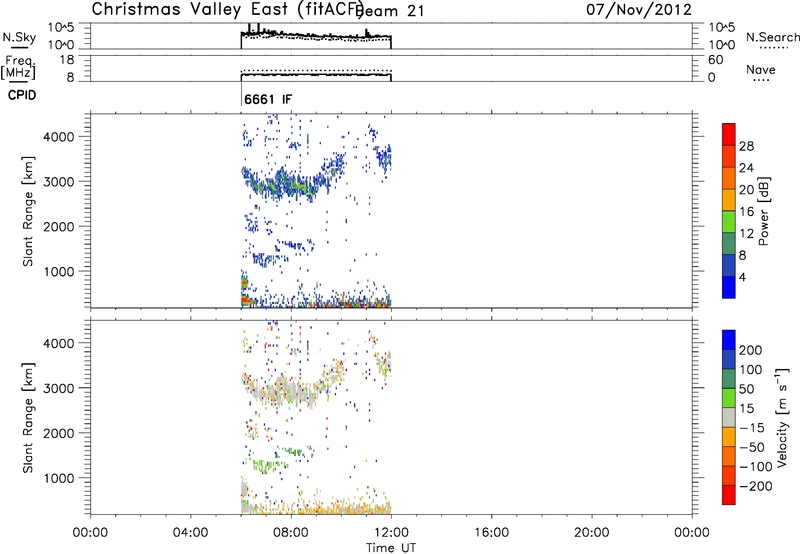Click the '18' tick on frequency axis

[x=67, y=60]
